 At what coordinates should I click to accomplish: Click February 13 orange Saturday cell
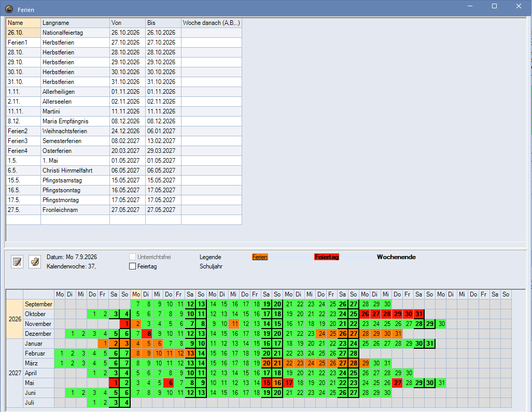[x=190, y=353]
